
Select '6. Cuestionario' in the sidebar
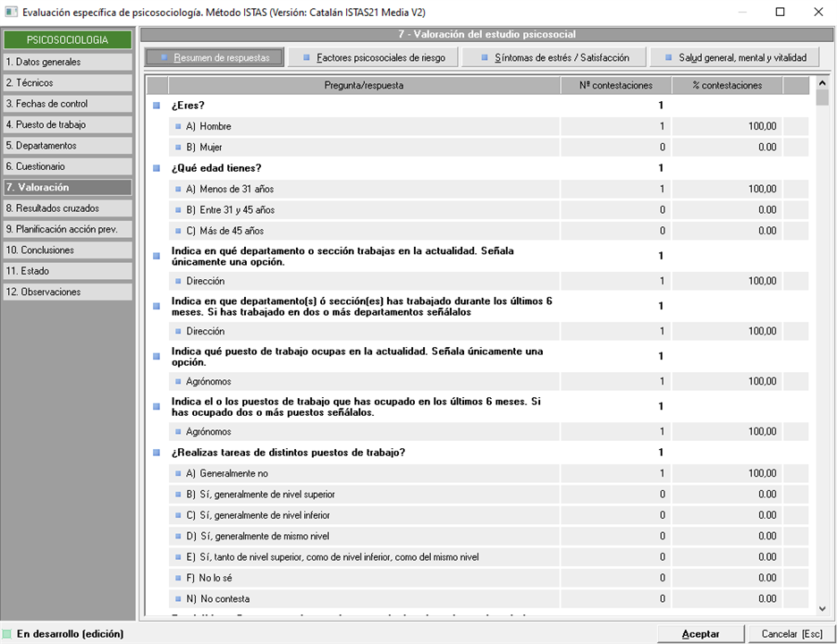tap(67, 166)
